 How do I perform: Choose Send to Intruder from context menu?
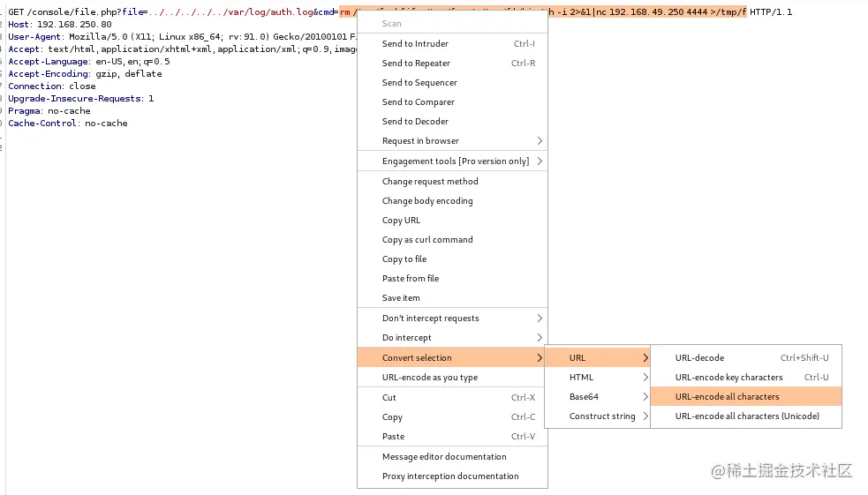click(452, 44)
